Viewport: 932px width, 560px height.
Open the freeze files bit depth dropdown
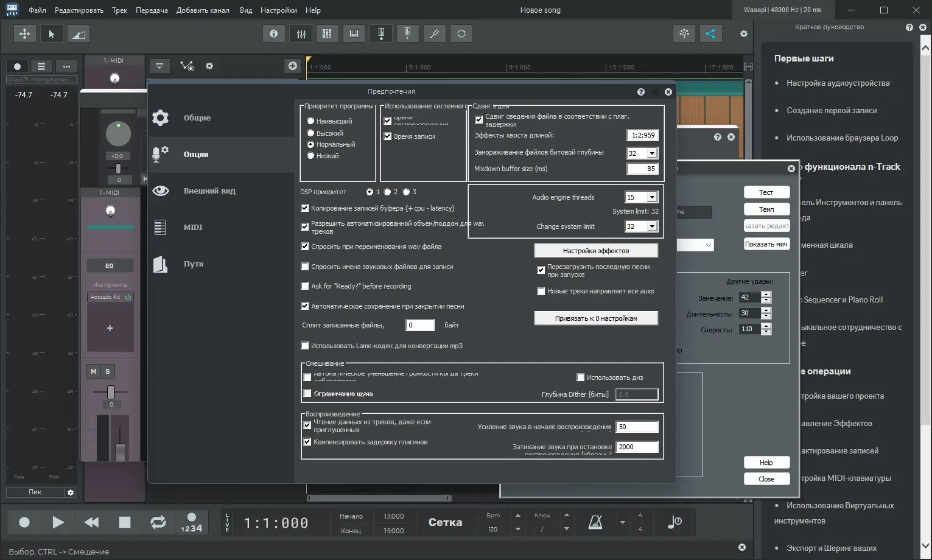pos(651,153)
